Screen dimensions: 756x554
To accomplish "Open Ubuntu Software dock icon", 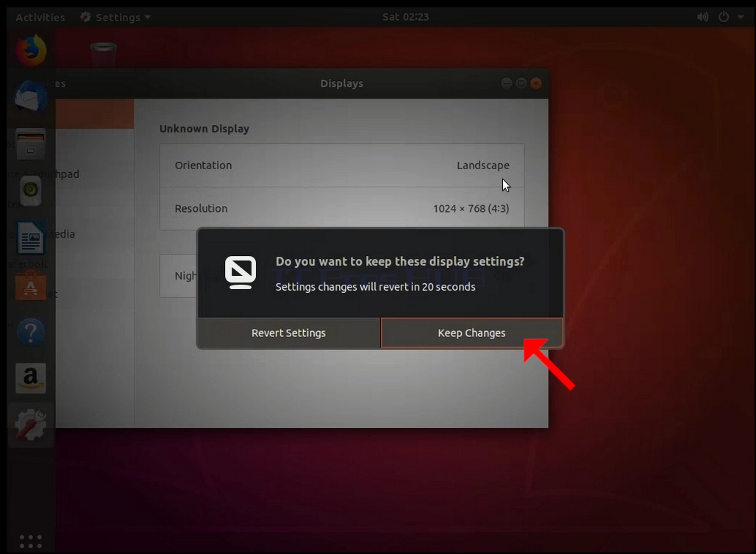I will point(31,285).
